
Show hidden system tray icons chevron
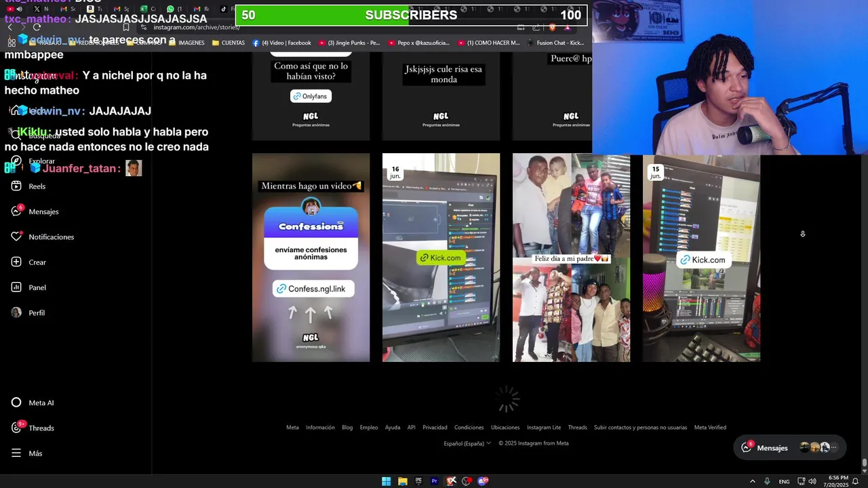pyautogui.click(x=752, y=481)
